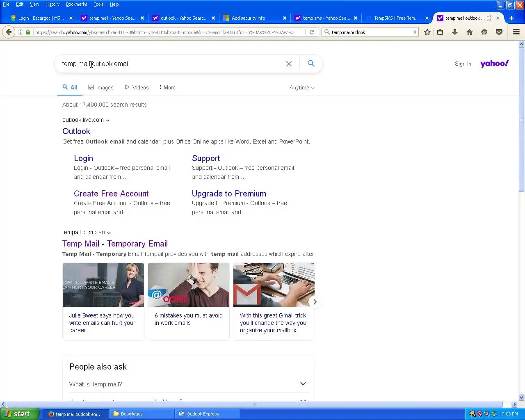This screenshot has height=420, width=525.
Task: Select the Images search filter
Action: pyautogui.click(x=101, y=87)
